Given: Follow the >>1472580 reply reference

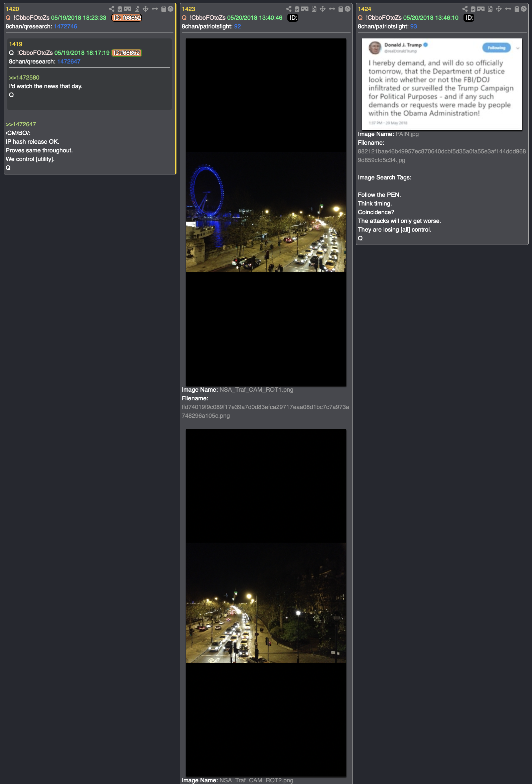Looking at the screenshot, I should [x=24, y=78].
